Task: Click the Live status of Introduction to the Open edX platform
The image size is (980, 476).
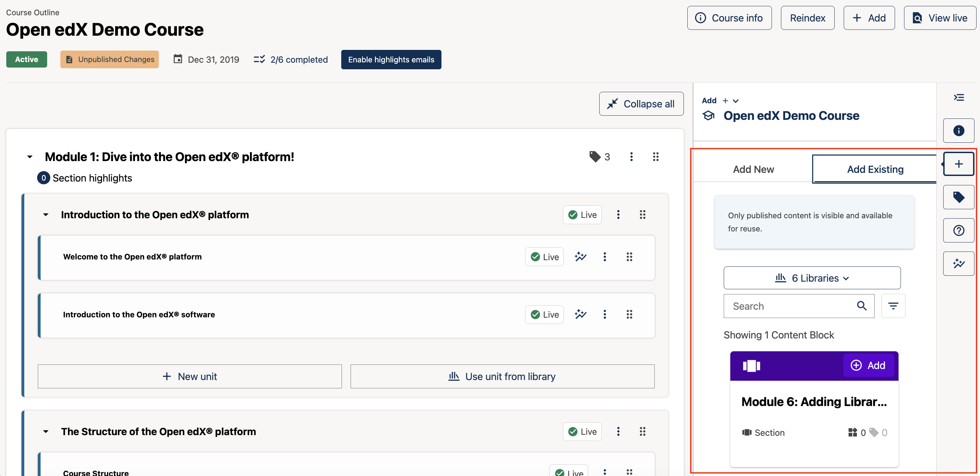Action: click(582, 215)
